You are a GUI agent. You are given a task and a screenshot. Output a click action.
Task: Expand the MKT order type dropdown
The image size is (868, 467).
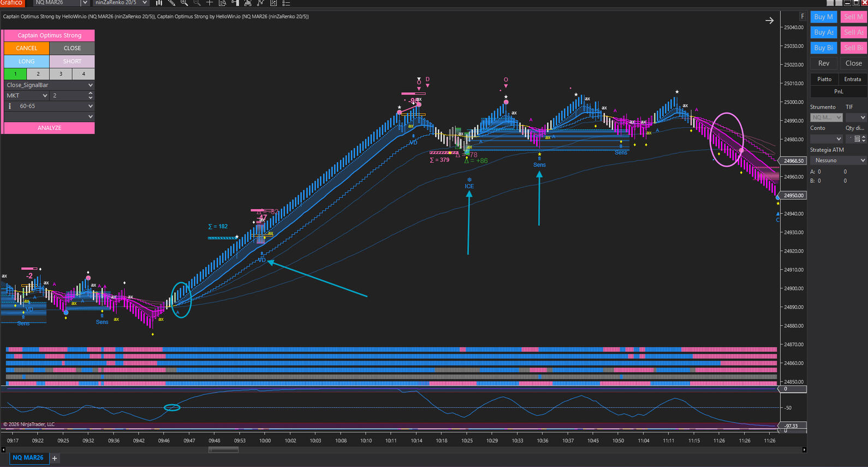(27, 96)
